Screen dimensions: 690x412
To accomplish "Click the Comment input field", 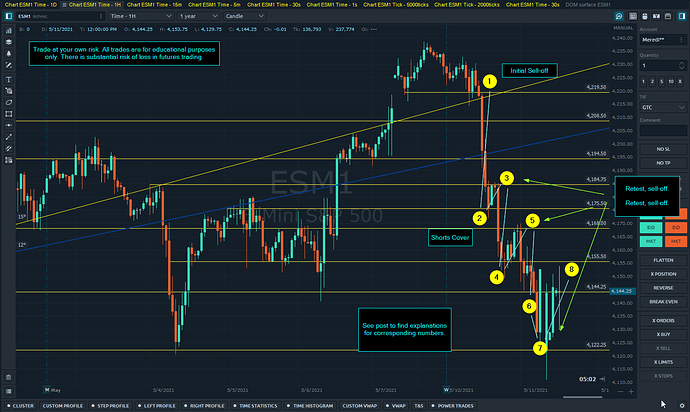I will (663, 131).
